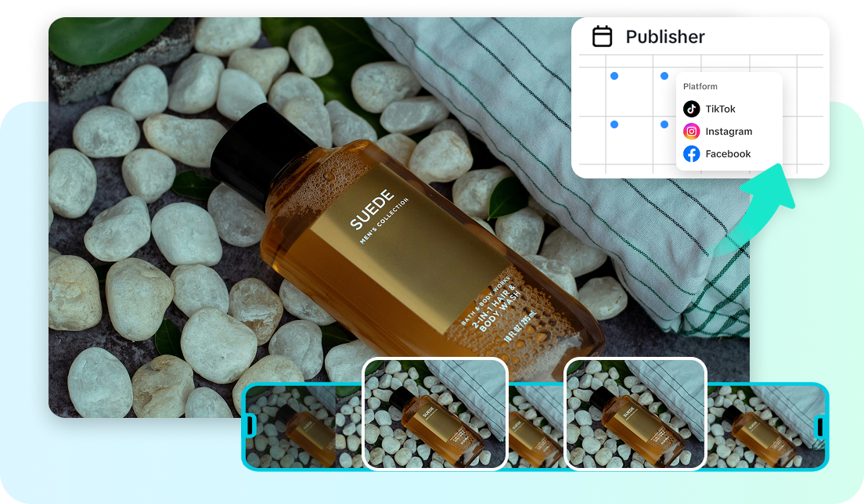Click the TikTok logo icon
The height and width of the screenshot is (504, 864).
tap(692, 109)
